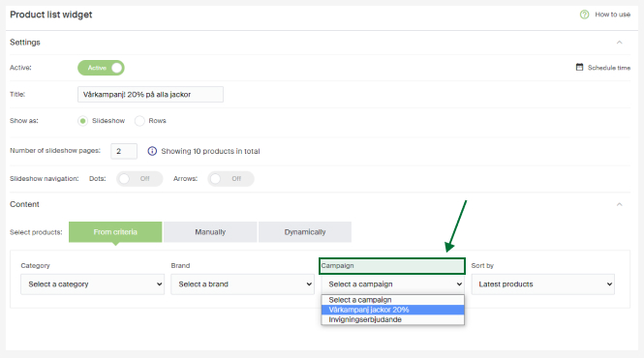Select the Slideshow radio button
This screenshot has width=644, height=358.
click(83, 121)
